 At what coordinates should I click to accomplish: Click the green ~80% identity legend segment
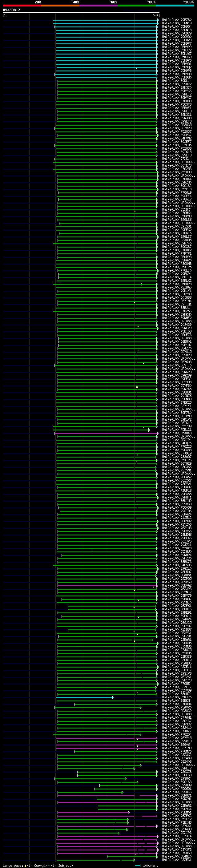(137, 6)
